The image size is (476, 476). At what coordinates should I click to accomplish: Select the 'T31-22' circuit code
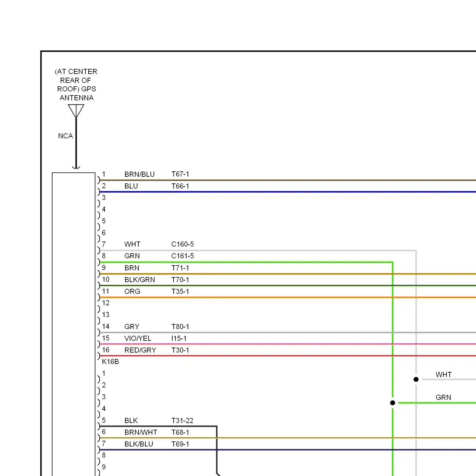pos(182,421)
